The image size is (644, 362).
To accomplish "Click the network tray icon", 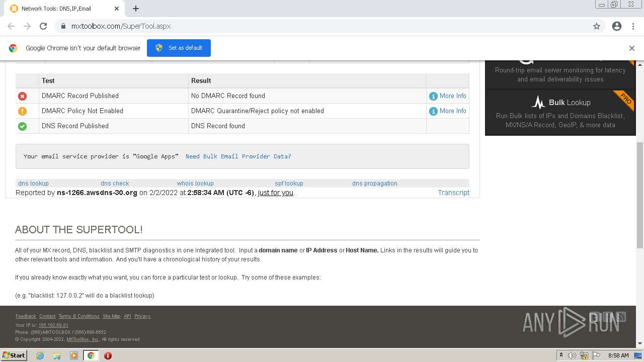I will click(x=584, y=355).
